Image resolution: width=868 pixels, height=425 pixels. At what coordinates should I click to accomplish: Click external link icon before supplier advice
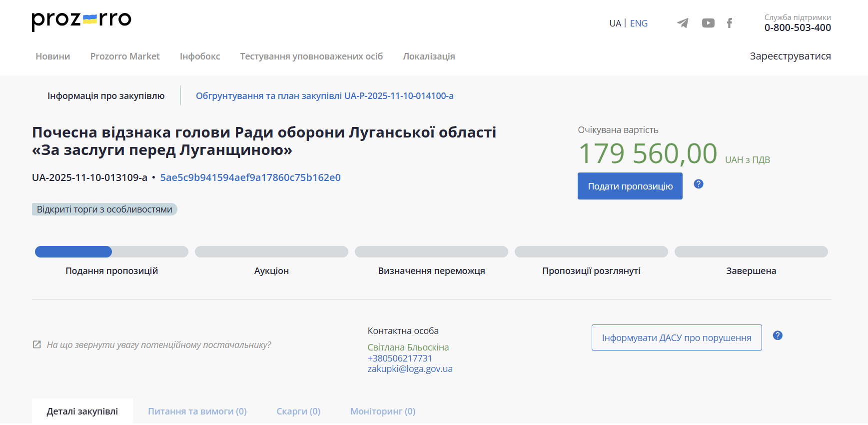37,344
